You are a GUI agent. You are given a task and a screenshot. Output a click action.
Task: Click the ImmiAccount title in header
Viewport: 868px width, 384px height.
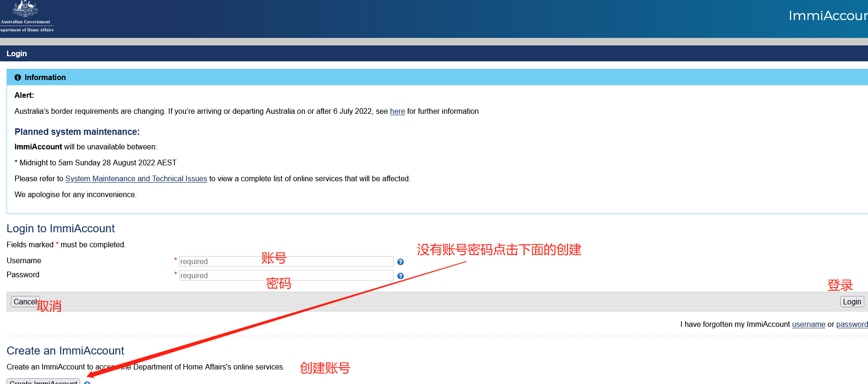coord(828,16)
